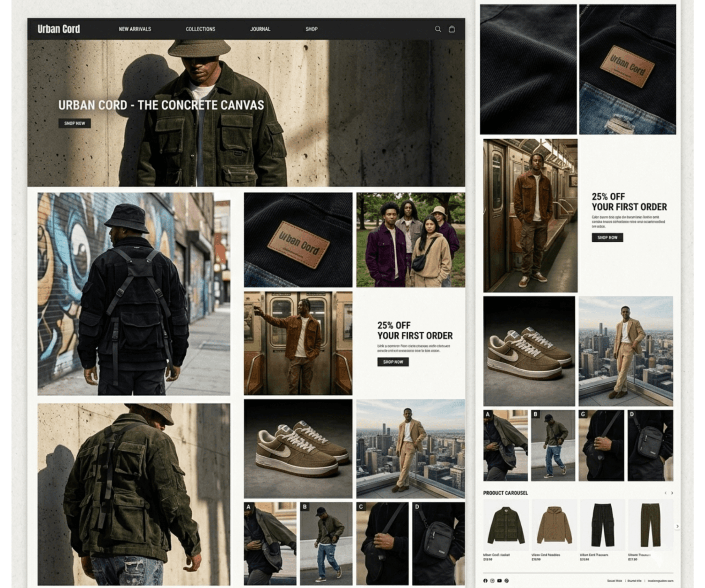705x588 pixels.
Task: Open rooftop photo in right panel
Action: coord(626,351)
